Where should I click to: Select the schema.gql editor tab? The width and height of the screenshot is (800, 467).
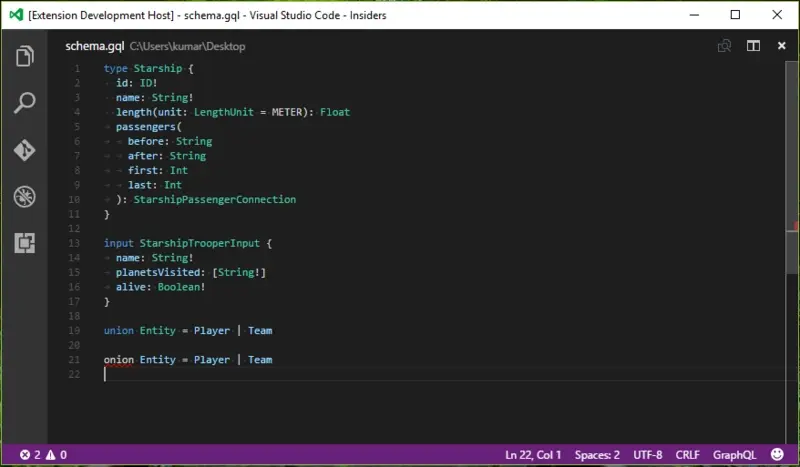point(94,46)
